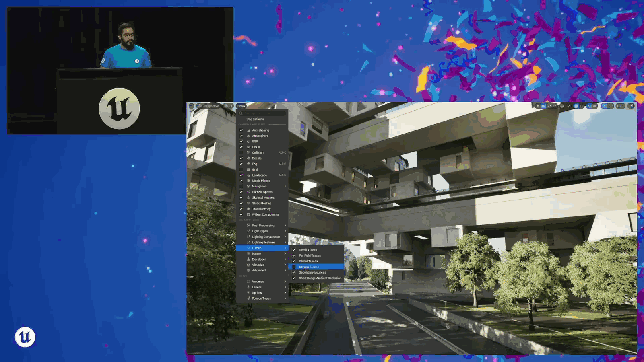
Task: Toggle the world coordinate system globe icon
Action: pyautogui.click(x=562, y=106)
